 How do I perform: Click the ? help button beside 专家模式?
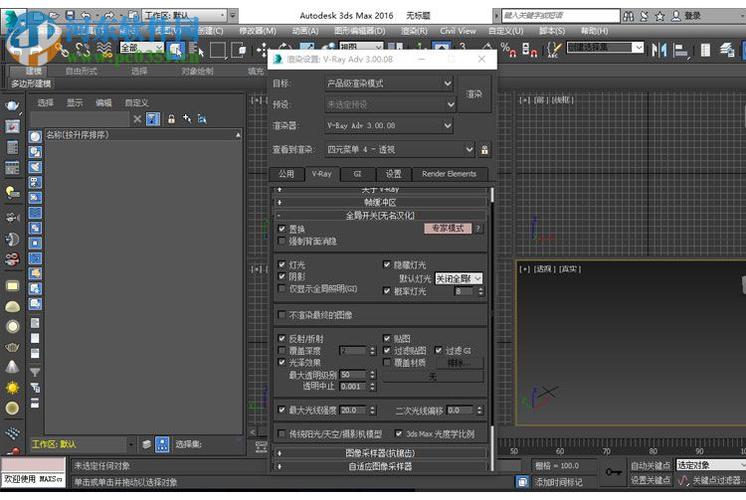[x=478, y=228]
